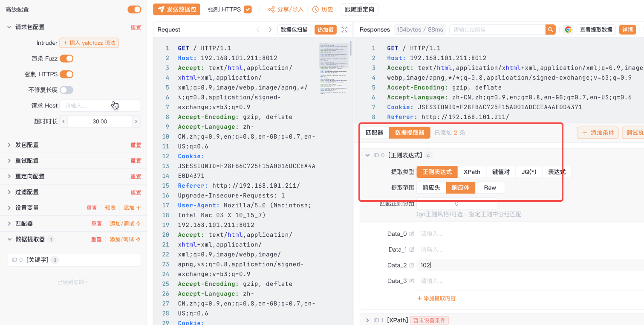
Task: Expand the 重试配置 section
Action: pos(9,161)
